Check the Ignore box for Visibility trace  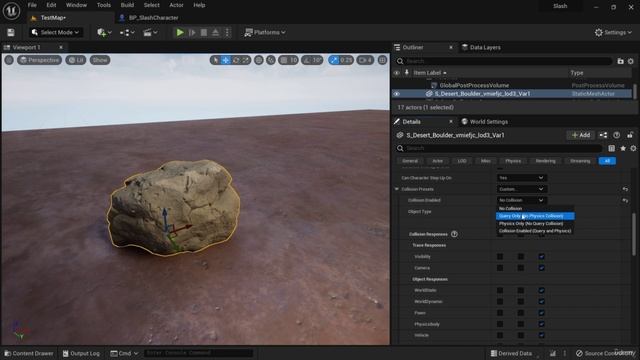[x=500, y=256]
